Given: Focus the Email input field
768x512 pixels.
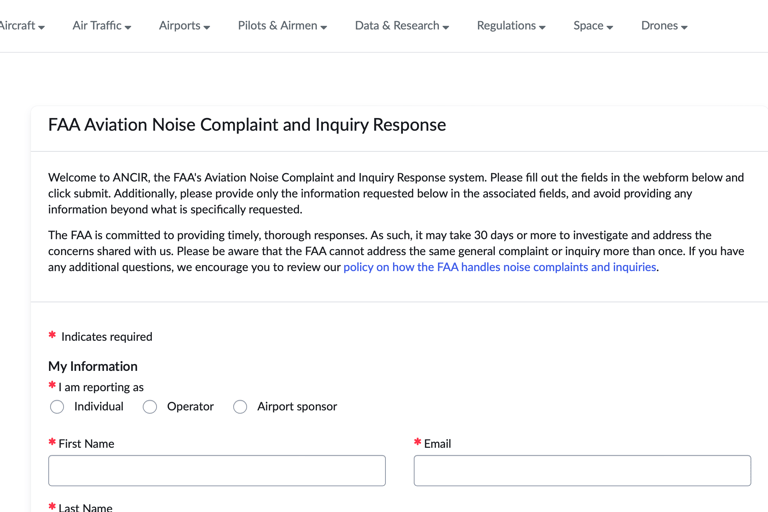Looking at the screenshot, I should 582,471.
